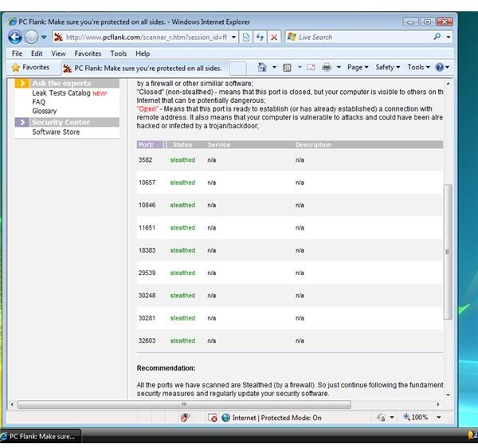Click the vertical scrollbar thumb
Screen dimensions: 478x448
point(448,252)
